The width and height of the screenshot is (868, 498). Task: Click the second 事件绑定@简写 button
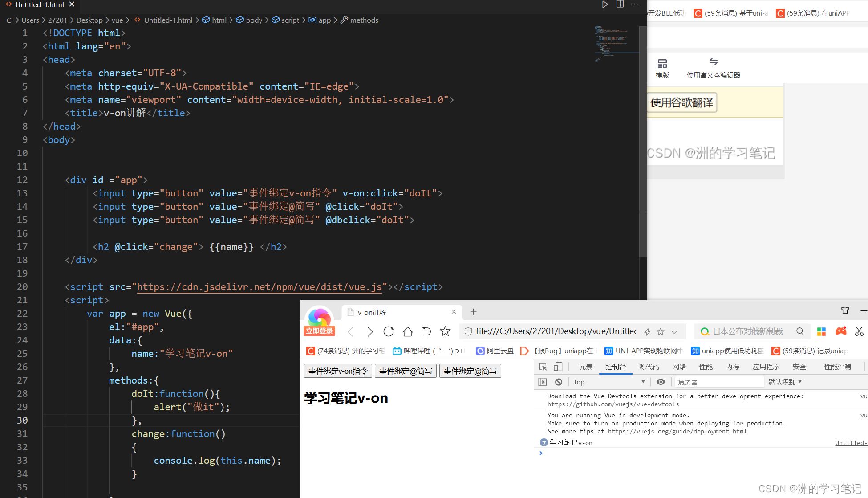pos(470,371)
